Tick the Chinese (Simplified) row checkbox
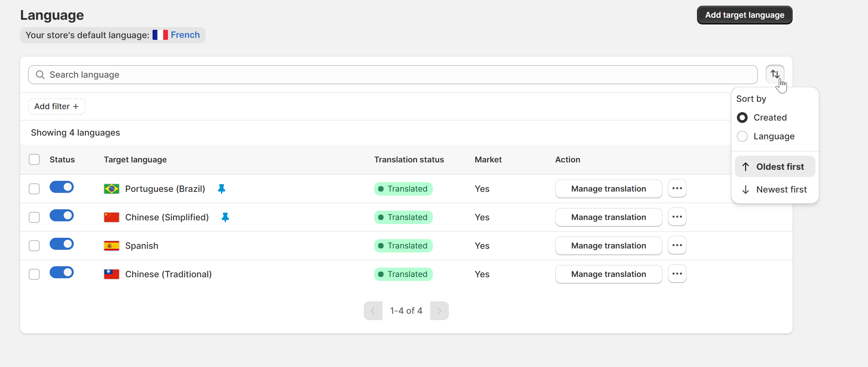The image size is (868, 367). pyautogui.click(x=35, y=218)
